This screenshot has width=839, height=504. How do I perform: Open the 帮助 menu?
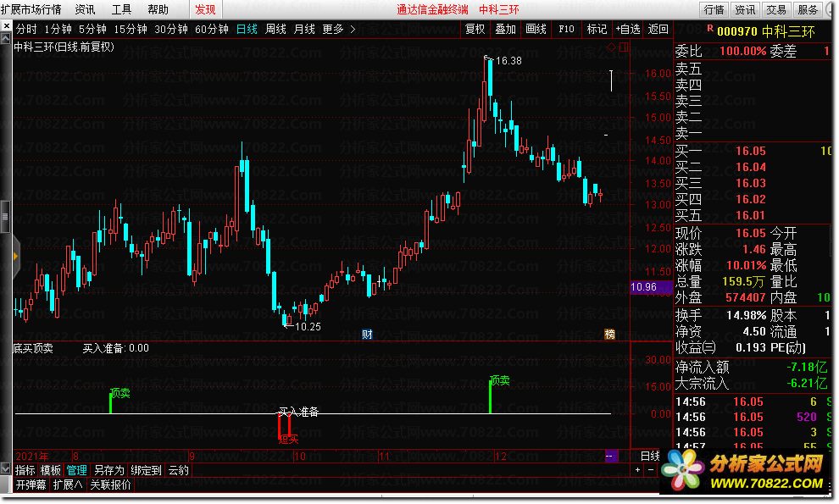(x=158, y=9)
